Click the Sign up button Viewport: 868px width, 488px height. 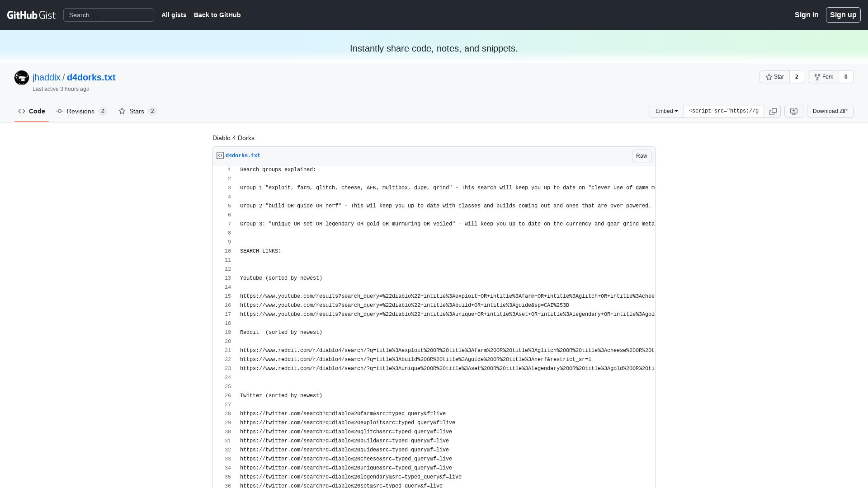coord(843,15)
